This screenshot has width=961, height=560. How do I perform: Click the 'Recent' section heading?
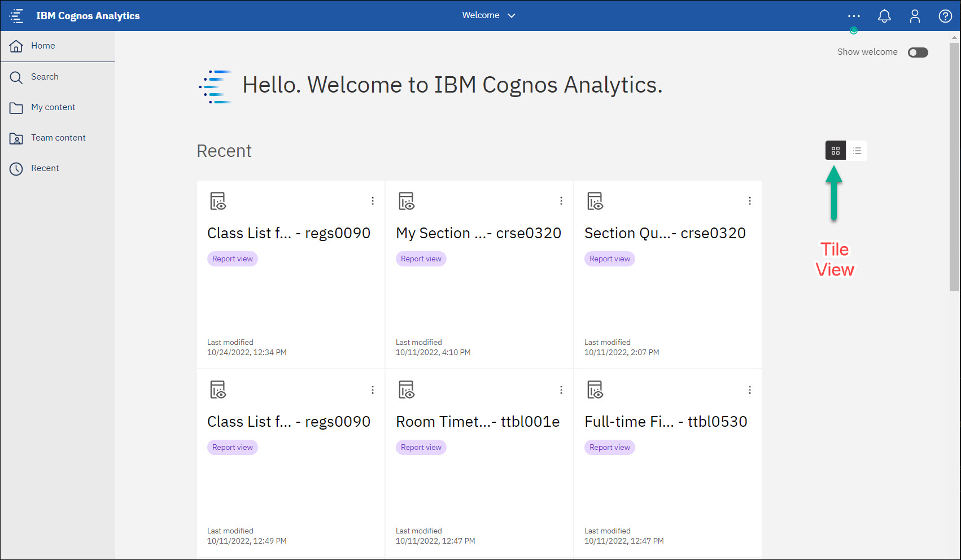pos(224,151)
